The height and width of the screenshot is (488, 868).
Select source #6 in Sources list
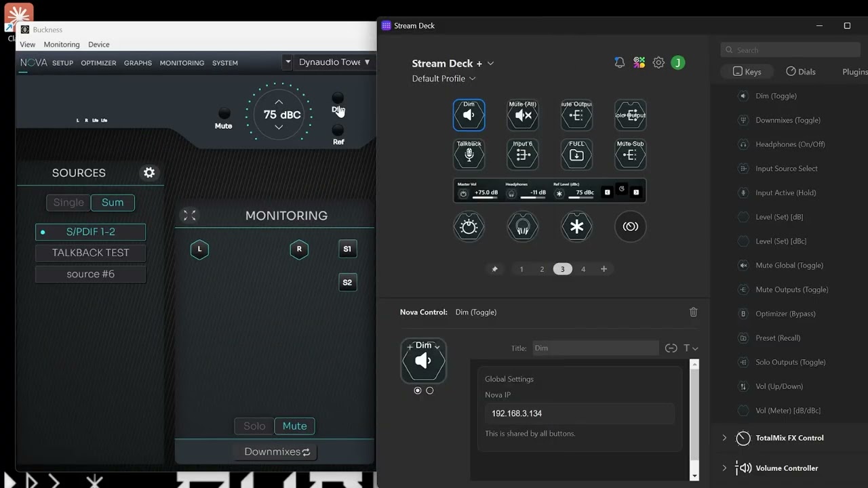click(x=90, y=274)
